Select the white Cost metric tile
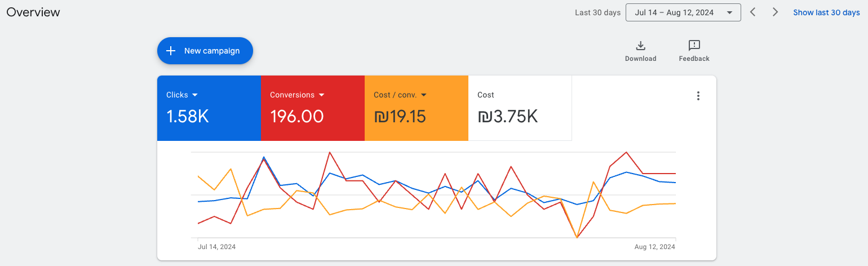Image resolution: width=868 pixels, height=266 pixels. 520,108
